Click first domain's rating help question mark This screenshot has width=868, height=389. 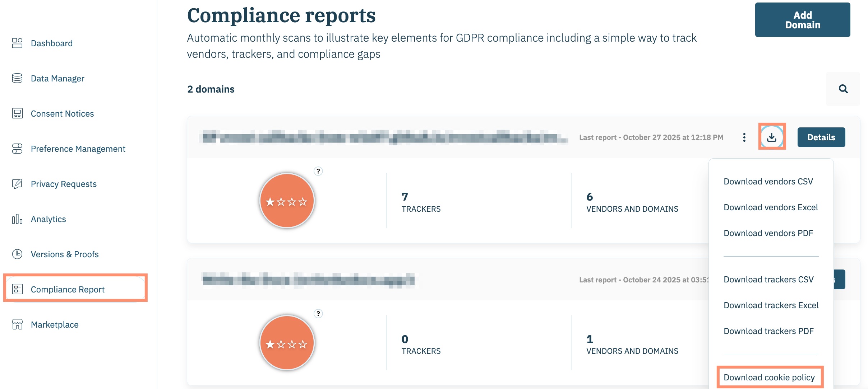pos(318,171)
